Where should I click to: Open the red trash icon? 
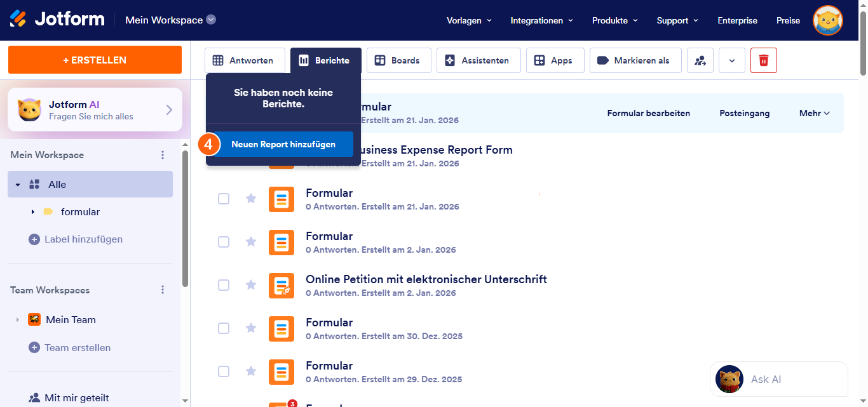coord(763,60)
